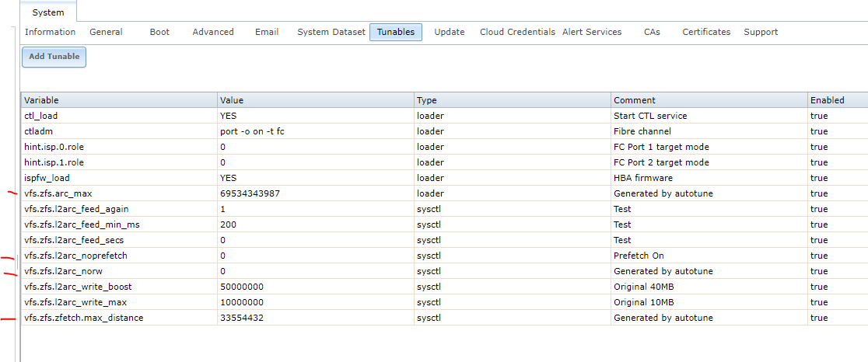Select vfs.zfs.l2arc_write_max variable
This screenshot has height=362, width=868.
75,302
